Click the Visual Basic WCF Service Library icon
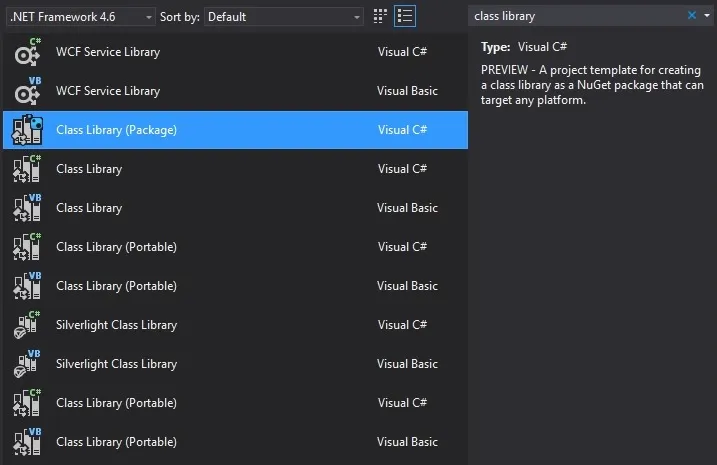717x465 pixels. (27, 91)
